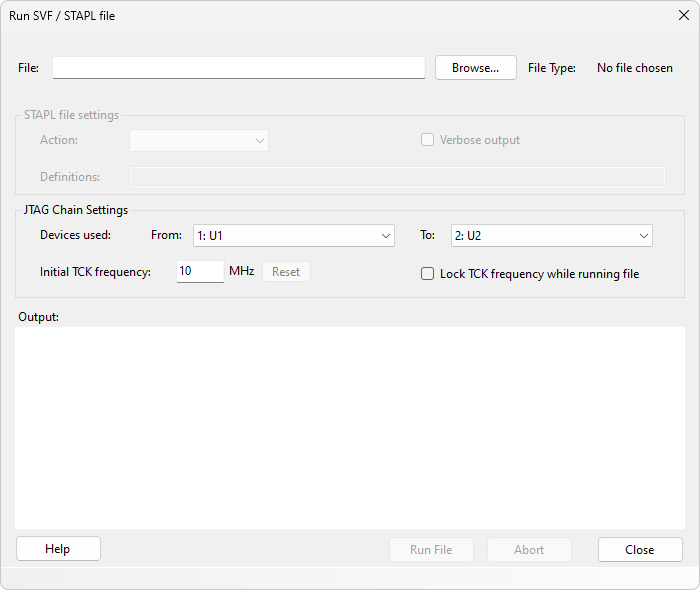Open the Action dropdown in STAPL settings
The width and height of the screenshot is (700, 590).
tap(199, 141)
